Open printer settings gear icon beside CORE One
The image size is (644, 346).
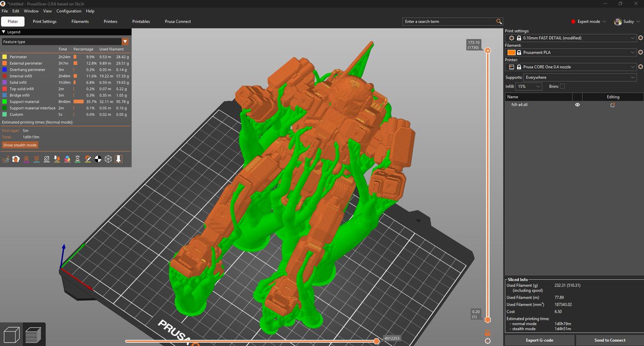tap(640, 67)
